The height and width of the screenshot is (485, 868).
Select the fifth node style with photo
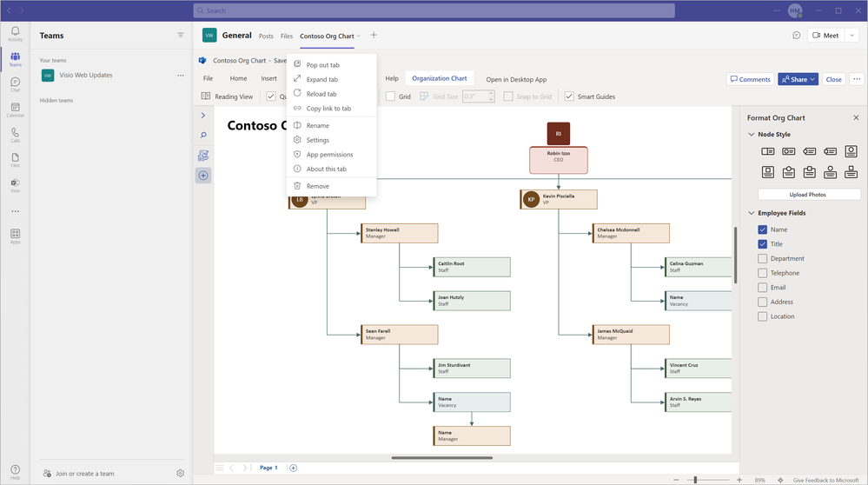[x=851, y=151]
